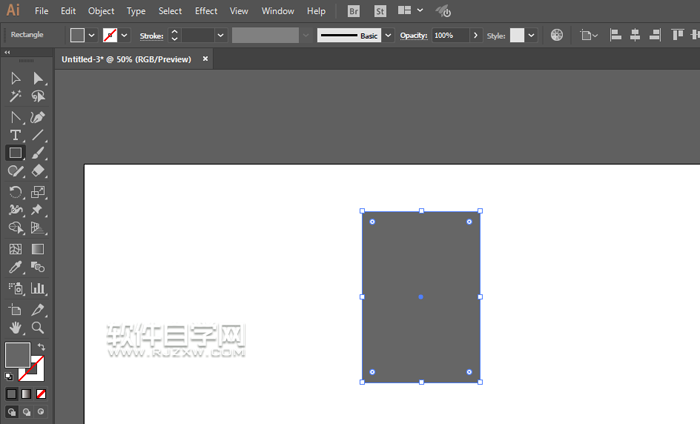Open Adobe Bridge via Br icon
Image resolution: width=700 pixels, height=424 pixels.
pyautogui.click(x=354, y=11)
